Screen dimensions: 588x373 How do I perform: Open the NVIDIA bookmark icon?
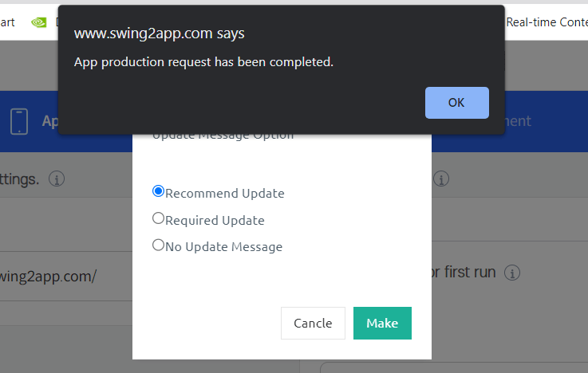pos(38,22)
